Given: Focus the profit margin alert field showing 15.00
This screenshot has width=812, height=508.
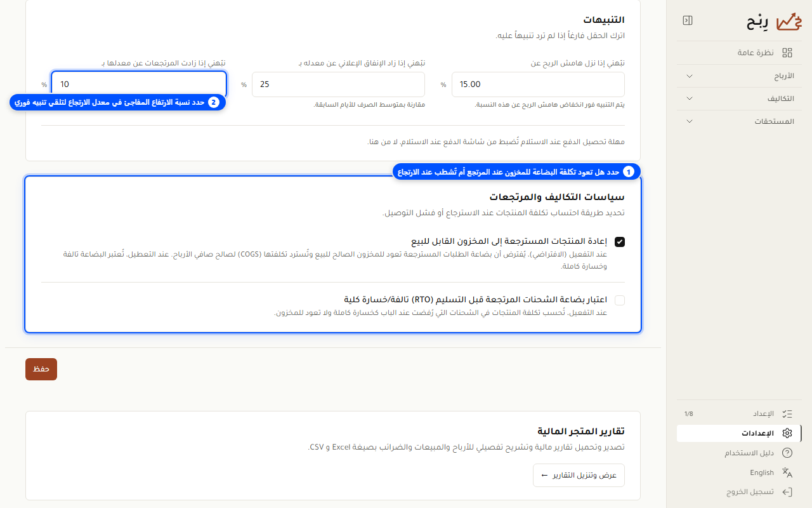Looking at the screenshot, I should (538, 84).
